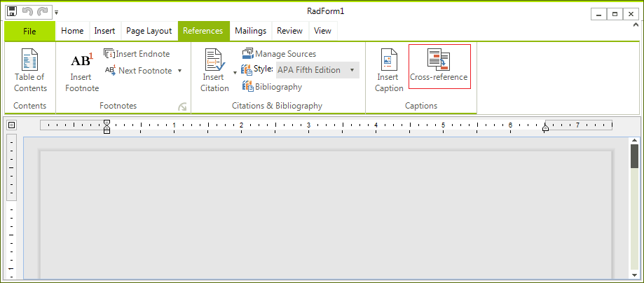Click inside the blank document page
The height and width of the screenshot is (283, 644).
pyautogui.click(x=326, y=215)
